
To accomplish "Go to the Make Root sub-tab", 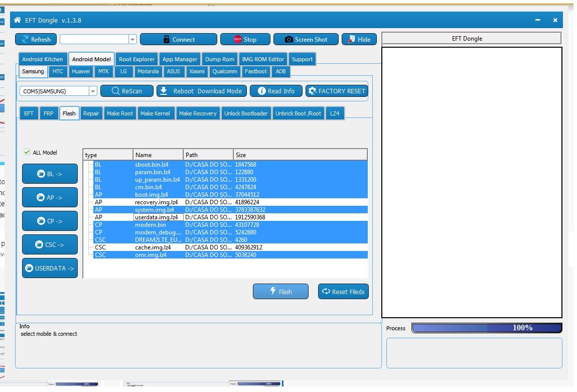I will pyautogui.click(x=119, y=113).
